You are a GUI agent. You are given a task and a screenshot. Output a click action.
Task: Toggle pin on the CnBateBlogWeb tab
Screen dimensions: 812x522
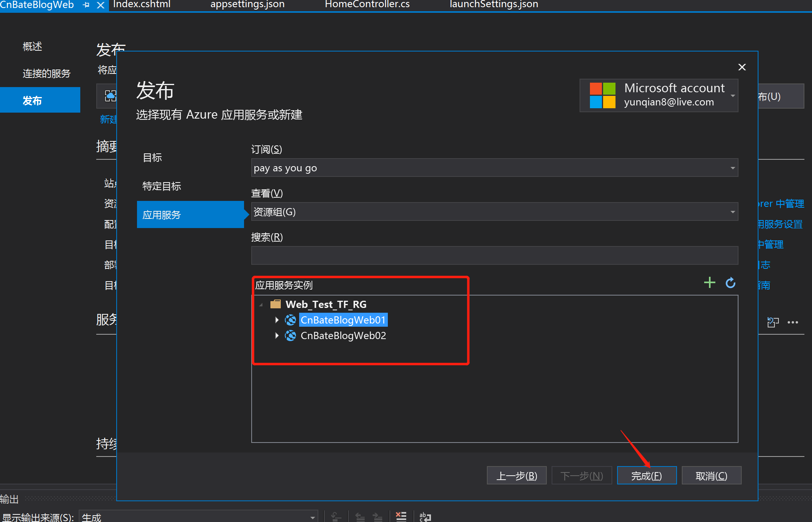(86, 5)
